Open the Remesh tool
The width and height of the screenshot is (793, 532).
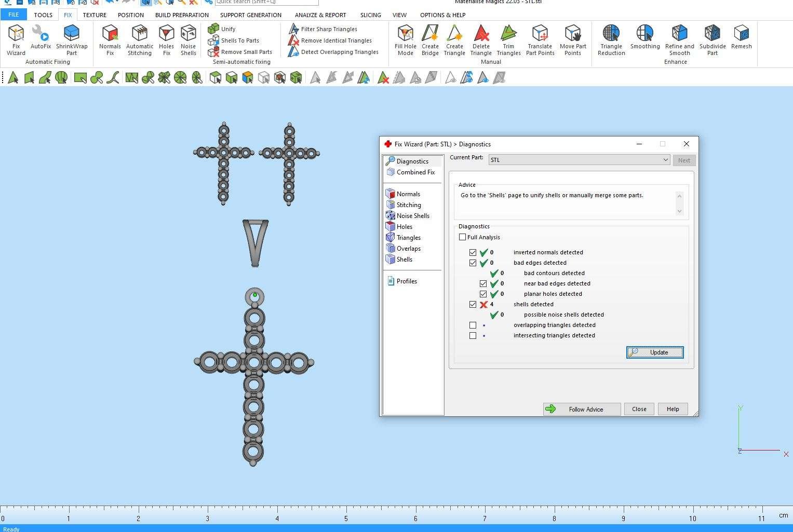741,37
